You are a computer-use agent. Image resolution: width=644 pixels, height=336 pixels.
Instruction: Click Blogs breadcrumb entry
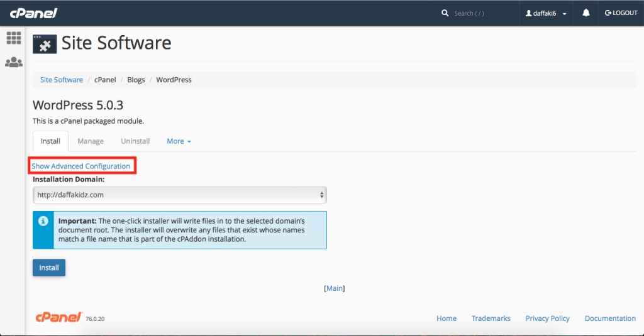pyautogui.click(x=136, y=80)
